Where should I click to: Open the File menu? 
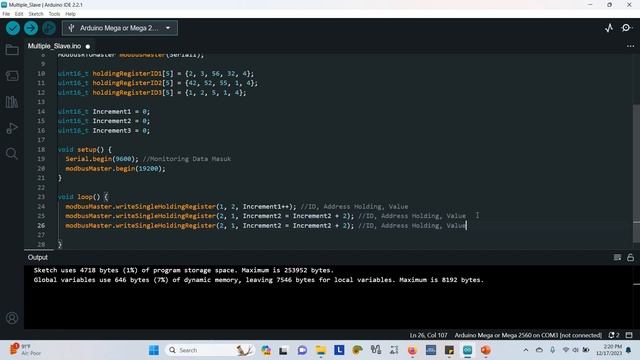6,14
